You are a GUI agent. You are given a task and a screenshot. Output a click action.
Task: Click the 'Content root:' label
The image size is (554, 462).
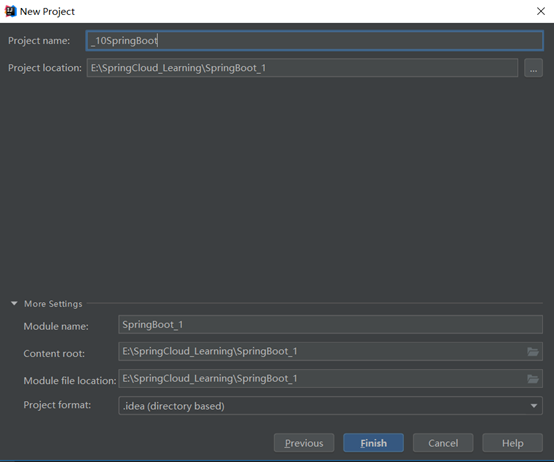coord(54,354)
